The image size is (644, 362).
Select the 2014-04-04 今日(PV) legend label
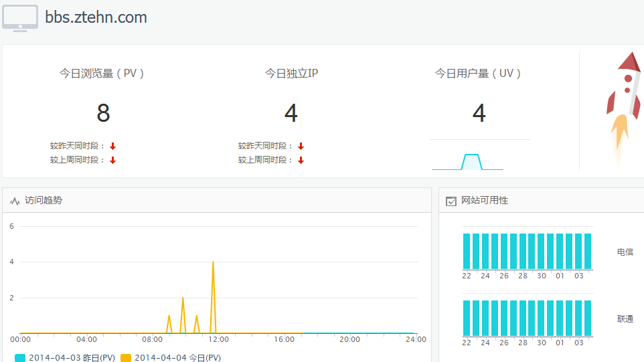coord(178,358)
